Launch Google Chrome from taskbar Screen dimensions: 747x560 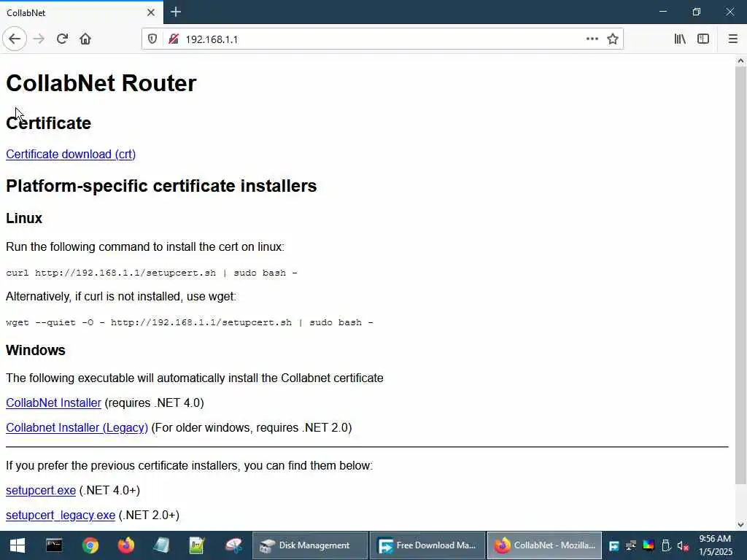90,545
